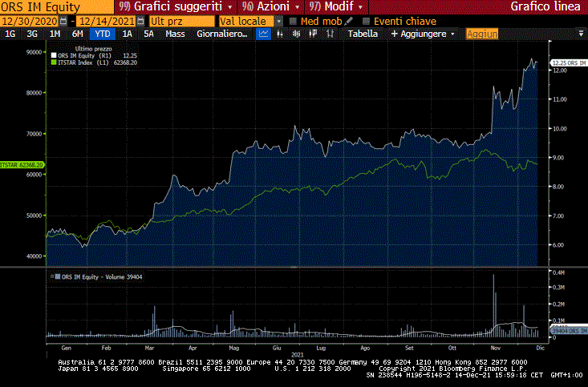588x387 pixels.
Task: Click the Ult prz price field
Action: [182, 21]
